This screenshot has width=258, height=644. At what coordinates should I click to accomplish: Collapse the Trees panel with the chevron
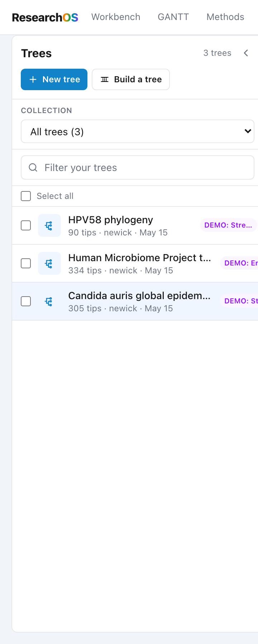click(x=246, y=53)
